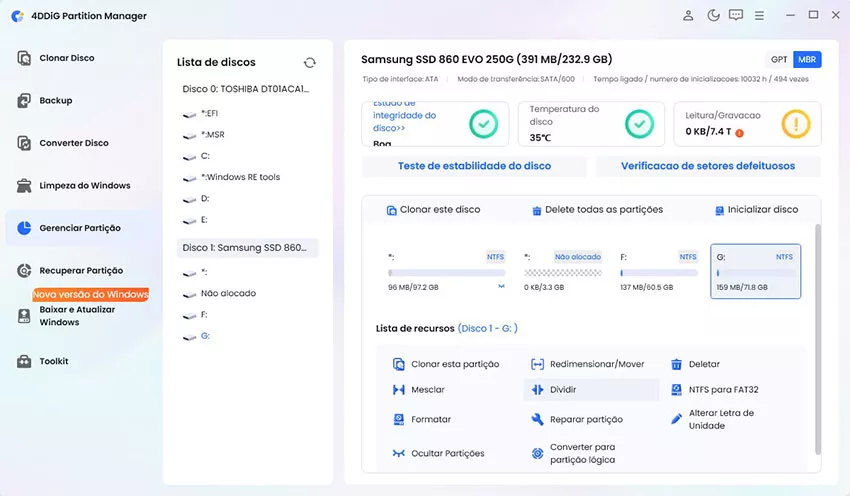Select Disco 1: Samsung SSD 860
This screenshot has width=850, height=496.
point(248,248)
